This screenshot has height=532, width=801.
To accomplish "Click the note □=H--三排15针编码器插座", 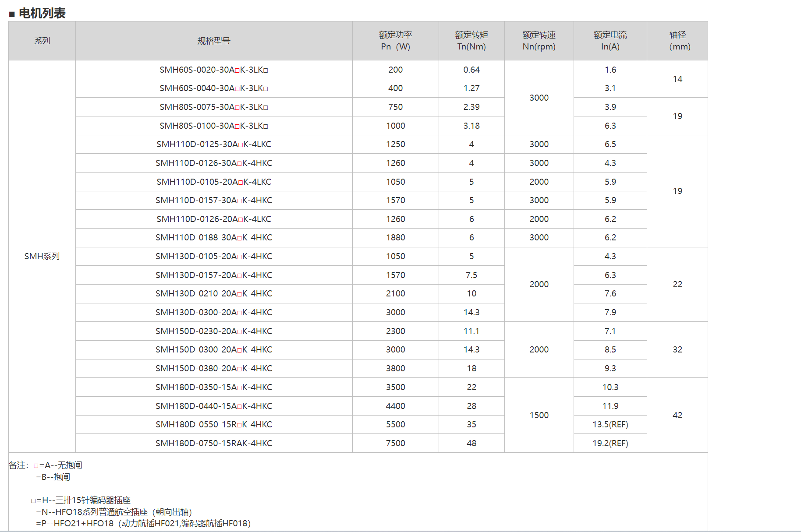I will pyautogui.click(x=81, y=500).
